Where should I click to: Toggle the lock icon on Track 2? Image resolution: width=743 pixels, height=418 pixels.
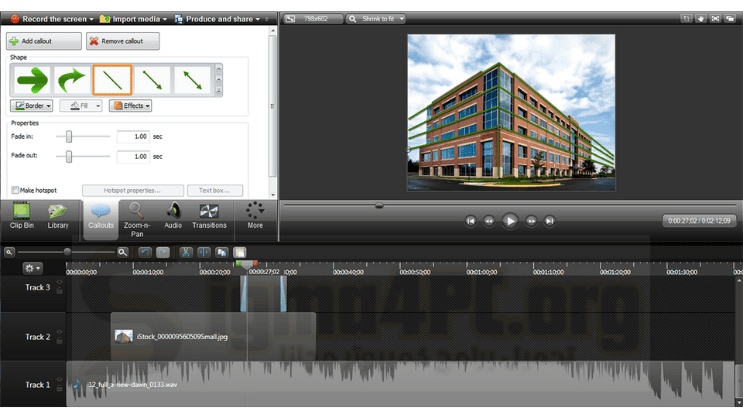point(59,343)
